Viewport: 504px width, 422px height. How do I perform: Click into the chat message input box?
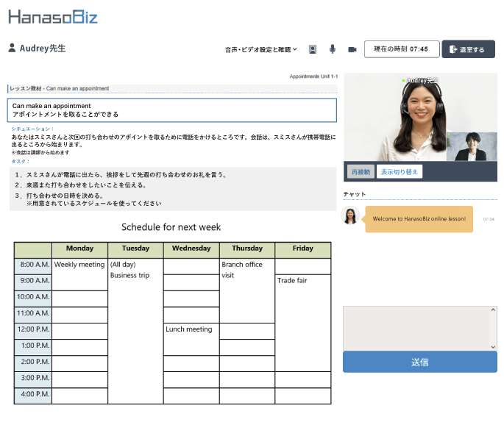(x=416, y=328)
